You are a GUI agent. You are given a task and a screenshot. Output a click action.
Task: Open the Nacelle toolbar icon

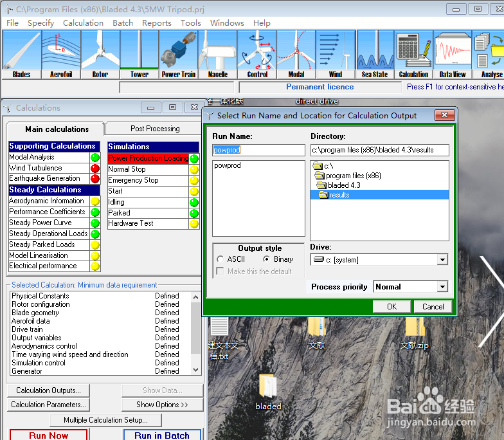(x=217, y=55)
